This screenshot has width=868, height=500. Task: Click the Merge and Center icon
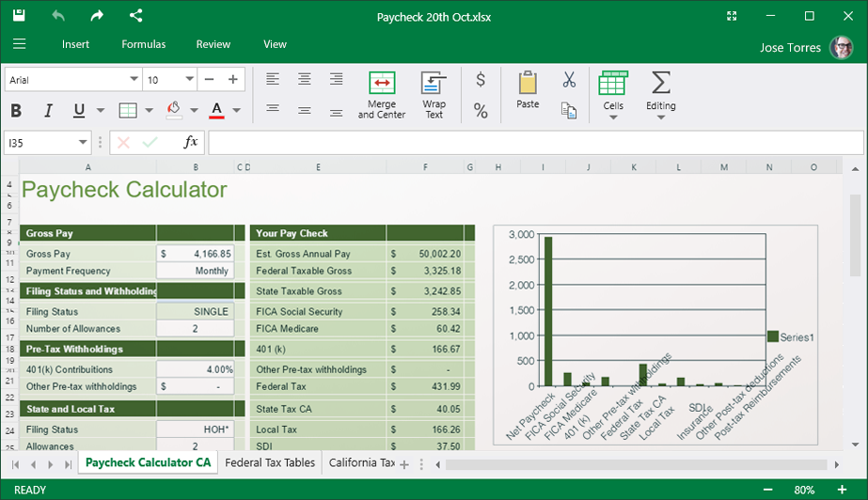coord(382,83)
